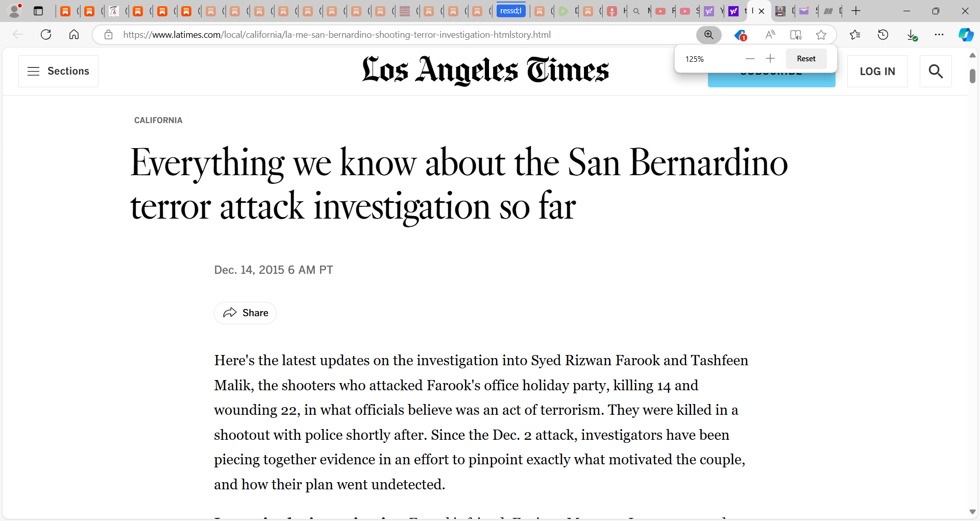Switch to the tab with mail envelope favicon

(x=804, y=11)
